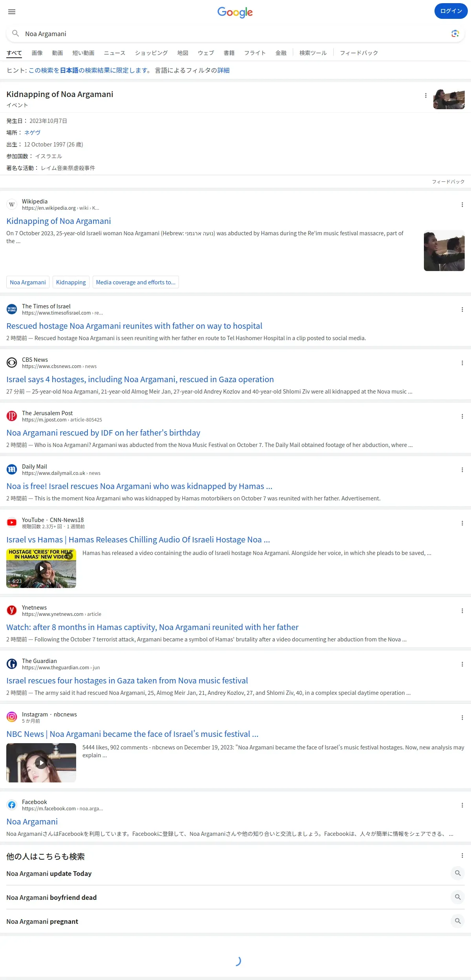The height and width of the screenshot is (980, 471).
Task: Click search icon for 'Noa Argamani boyfriend dead'
Action: coord(458,897)
